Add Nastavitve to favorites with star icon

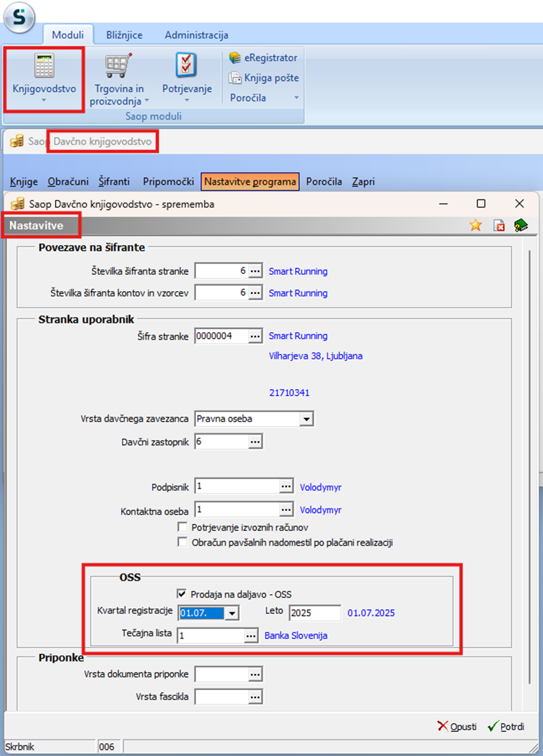click(x=476, y=226)
